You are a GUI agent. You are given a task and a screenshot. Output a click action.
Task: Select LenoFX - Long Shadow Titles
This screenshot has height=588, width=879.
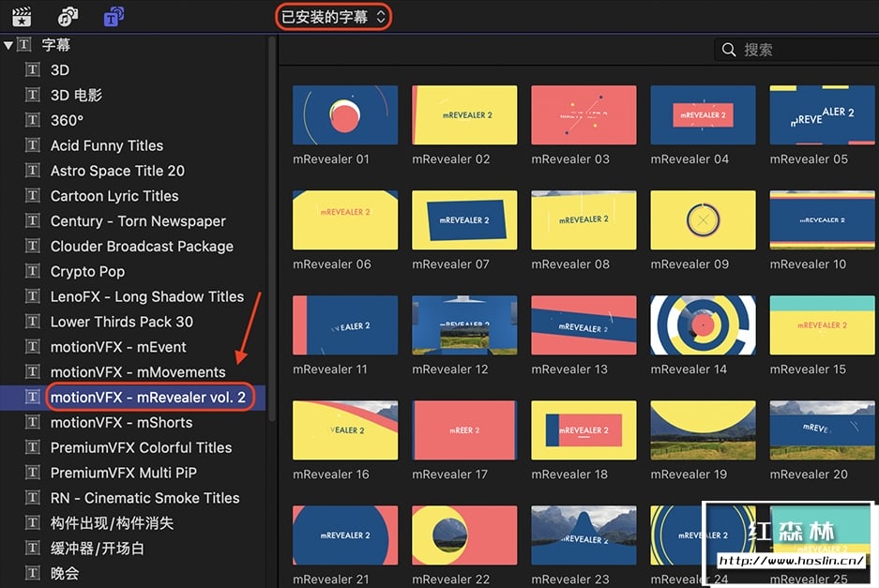[147, 296]
